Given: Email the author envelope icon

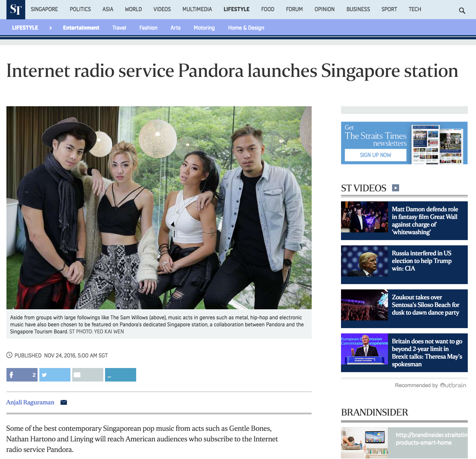Looking at the screenshot, I should [x=64, y=402].
